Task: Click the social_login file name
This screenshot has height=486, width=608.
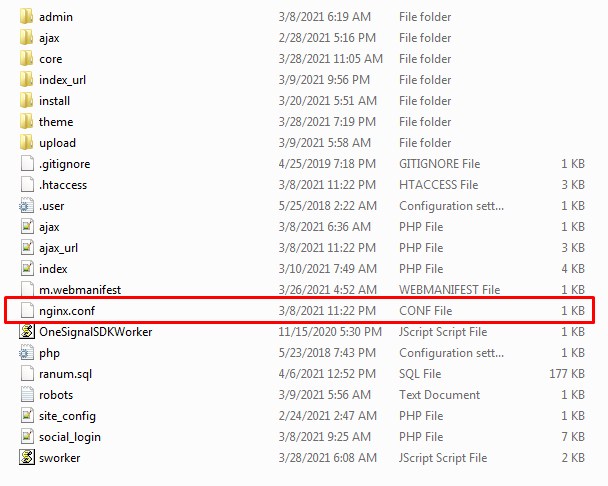Action: pyautogui.click(x=69, y=437)
